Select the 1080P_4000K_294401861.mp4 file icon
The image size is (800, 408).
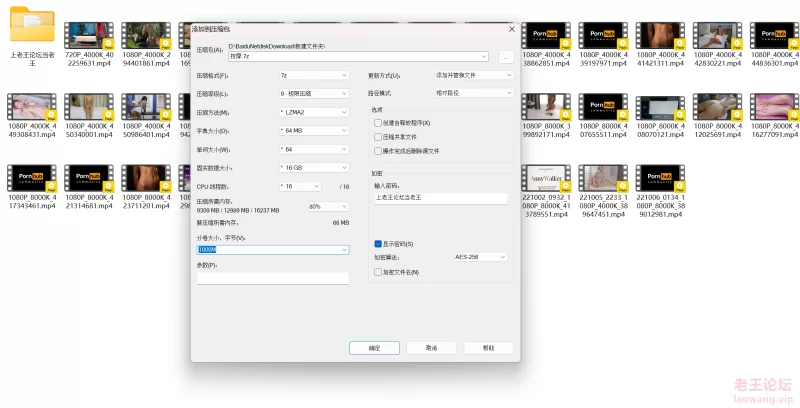coord(146,35)
